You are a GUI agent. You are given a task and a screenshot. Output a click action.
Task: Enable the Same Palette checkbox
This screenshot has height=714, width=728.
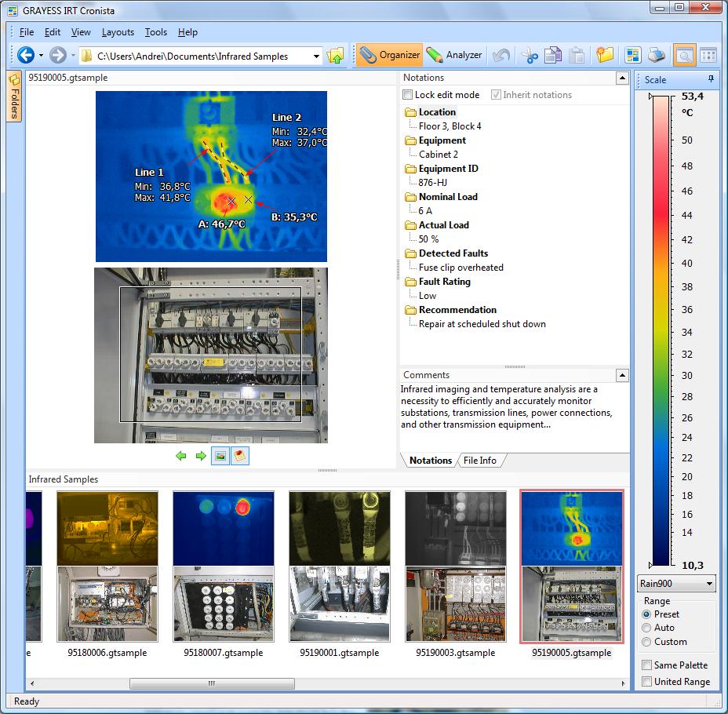pyautogui.click(x=646, y=665)
